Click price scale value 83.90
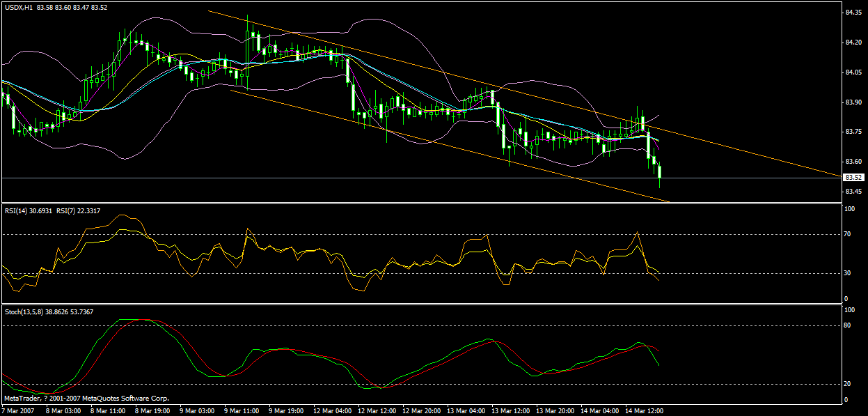This screenshot has width=868, height=416. [x=853, y=102]
